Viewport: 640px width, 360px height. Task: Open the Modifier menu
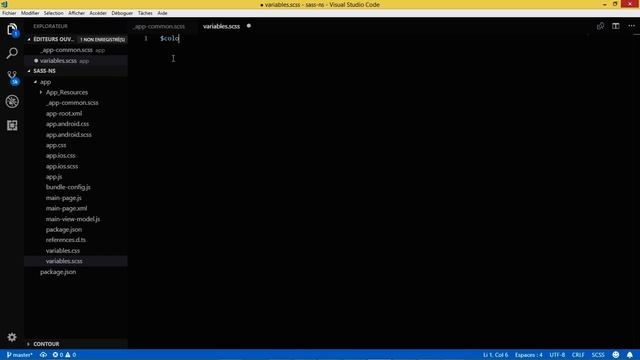(30, 13)
